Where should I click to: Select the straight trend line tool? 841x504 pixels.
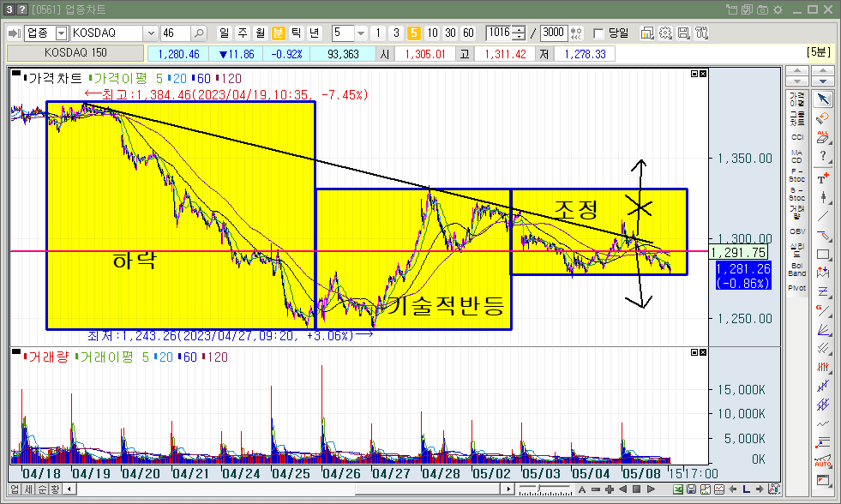coord(823,215)
